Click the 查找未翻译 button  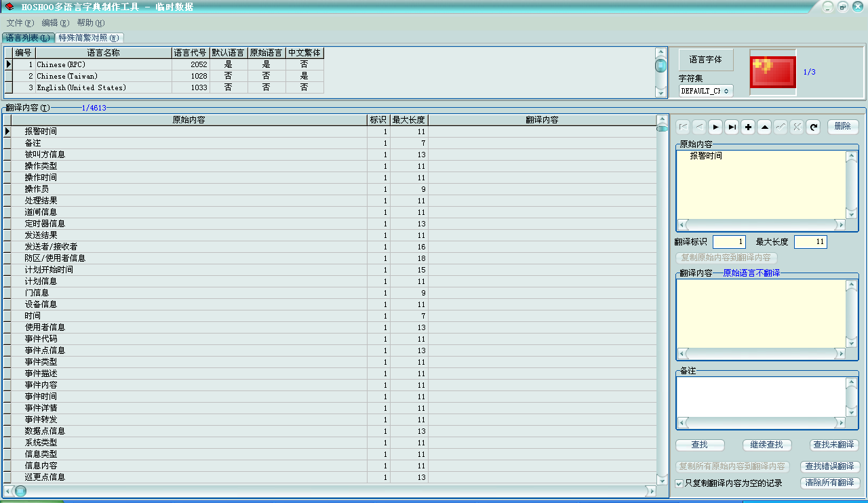click(834, 445)
